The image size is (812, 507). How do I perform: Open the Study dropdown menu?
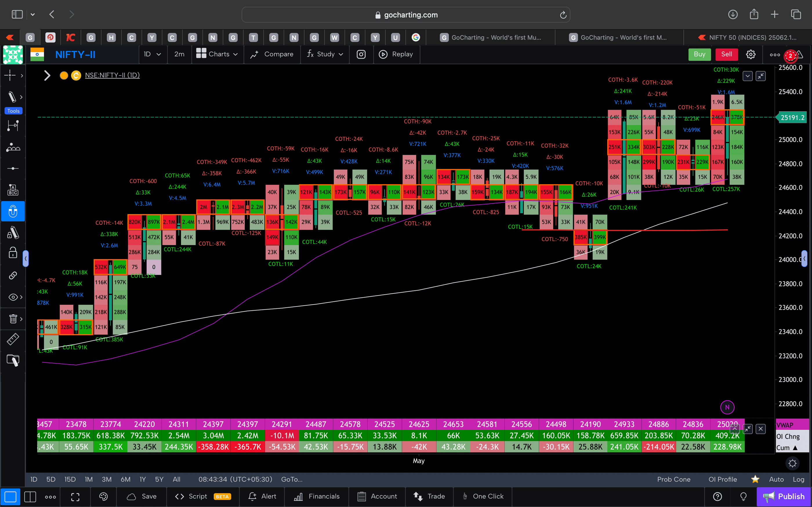pyautogui.click(x=325, y=54)
